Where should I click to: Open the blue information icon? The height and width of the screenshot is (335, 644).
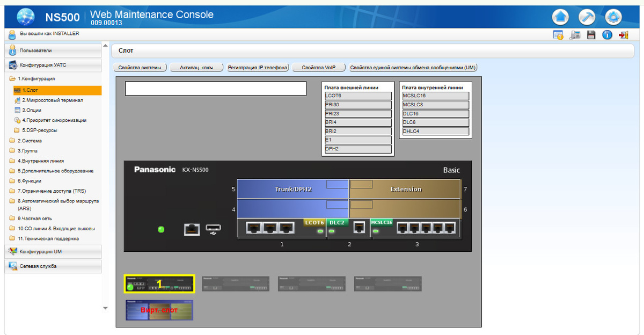point(607,35)
